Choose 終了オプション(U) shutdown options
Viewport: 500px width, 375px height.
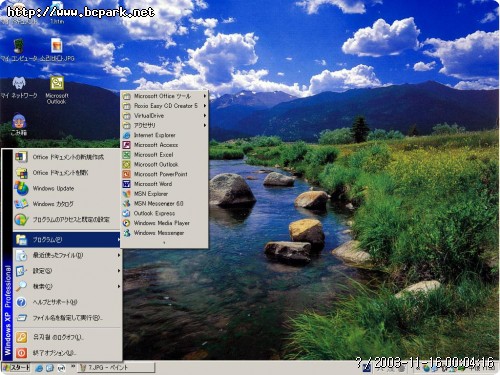click(x=67, y=353)
